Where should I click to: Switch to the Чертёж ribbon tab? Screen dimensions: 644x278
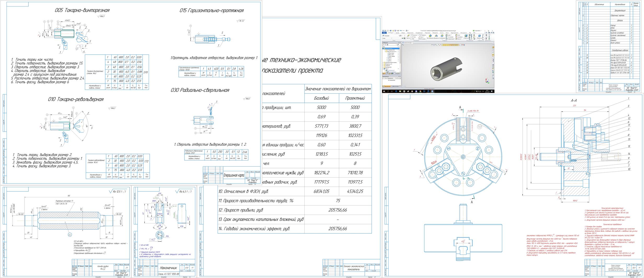(x=397, y=33)
